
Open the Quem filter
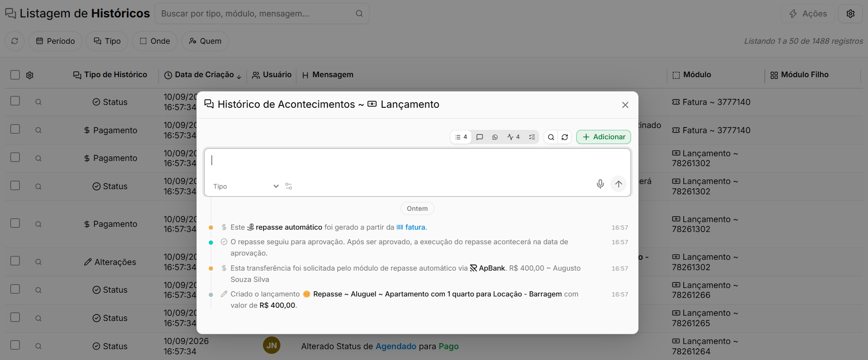[x=205, y=41]
